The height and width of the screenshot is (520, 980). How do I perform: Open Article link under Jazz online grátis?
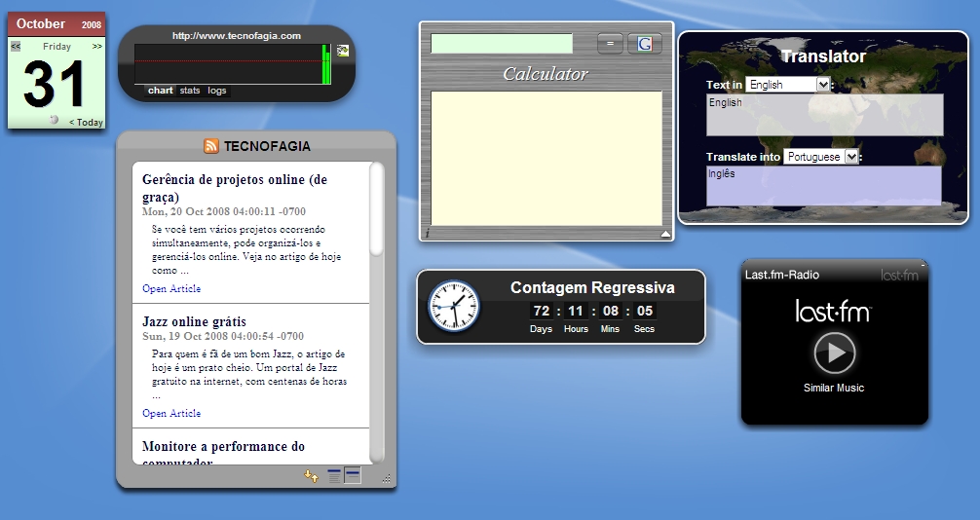click(171, 413)
